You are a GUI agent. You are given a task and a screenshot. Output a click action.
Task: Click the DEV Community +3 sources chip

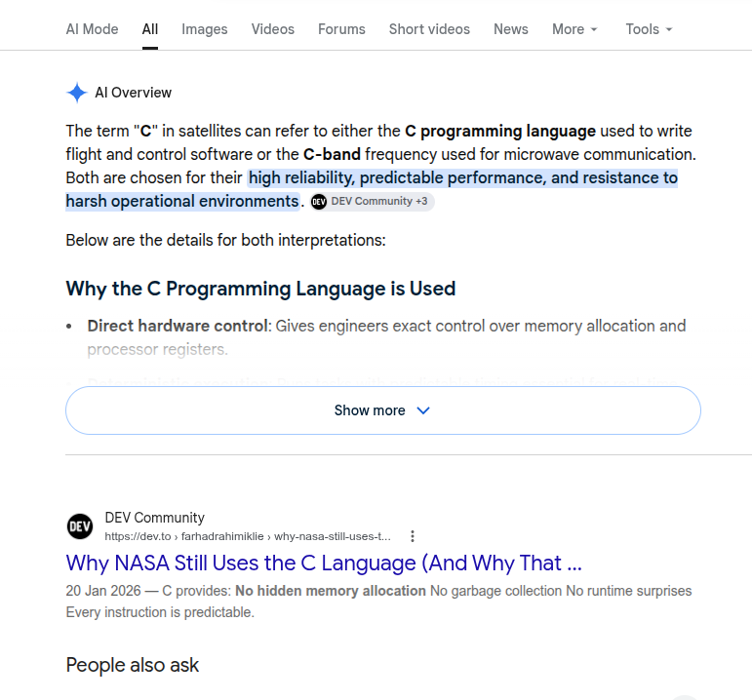tap(373, 202)
